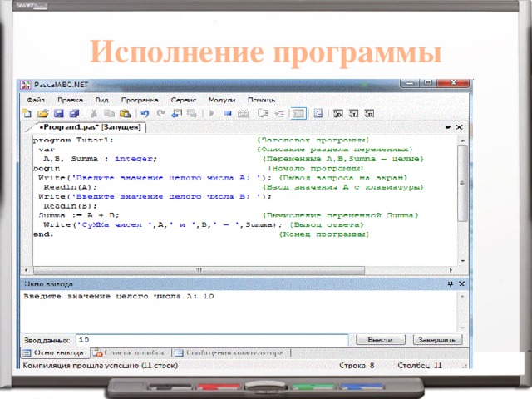532x399 pixels.
Task: Open the Сервис menu
Action: [x=184, y=100]
